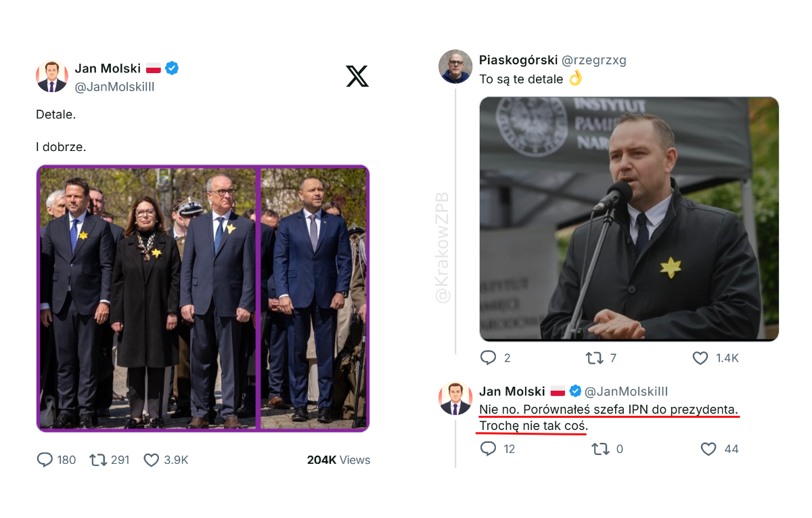Retweet Piaskogórski's tweet with 7 retweets
This screenshot has height=518, width=812.
point(594,358)
